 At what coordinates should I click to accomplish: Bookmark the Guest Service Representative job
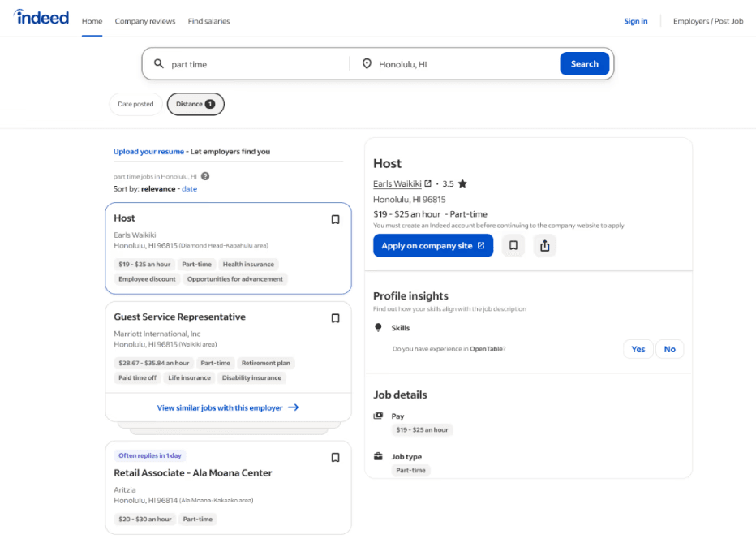[x=335, y=318]
